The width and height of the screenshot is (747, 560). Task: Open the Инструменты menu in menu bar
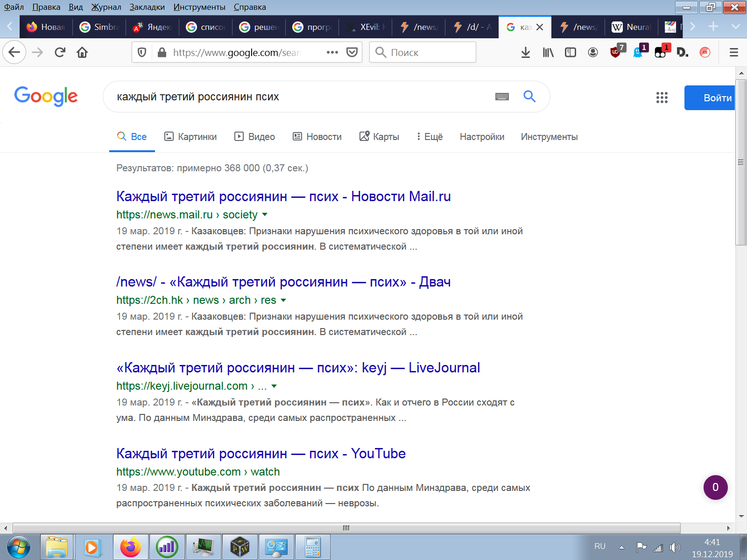(x=199, y=7)
